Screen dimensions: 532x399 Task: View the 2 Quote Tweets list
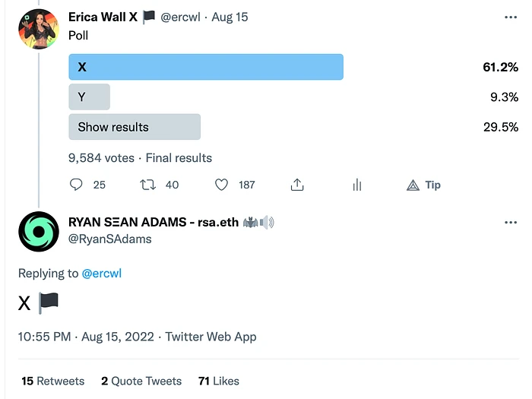141,381
